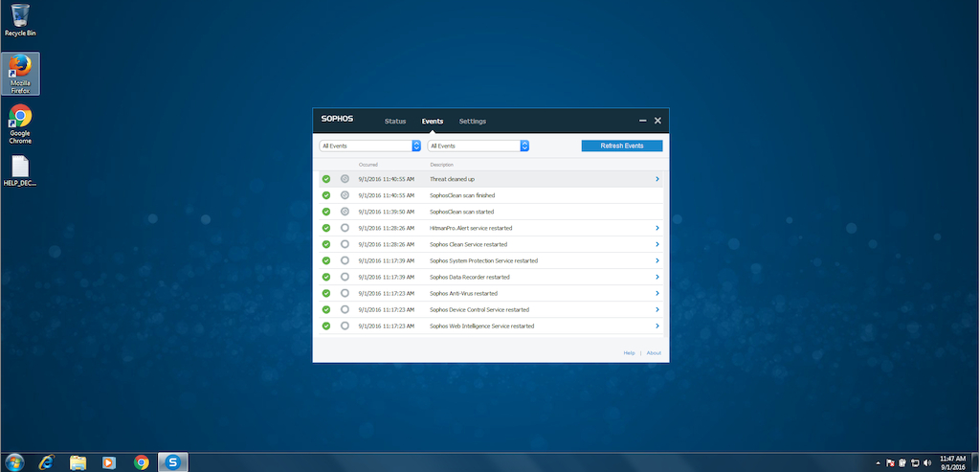
Task: Click circle icon for System Protection Service restarted
Action: coord(345,260)
